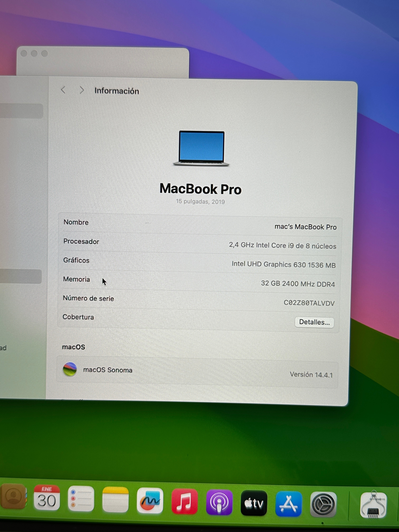This screenshot has width=399, height=532.
Task: Go back with the left chevron arrow
Action: (x=63, y=90)
